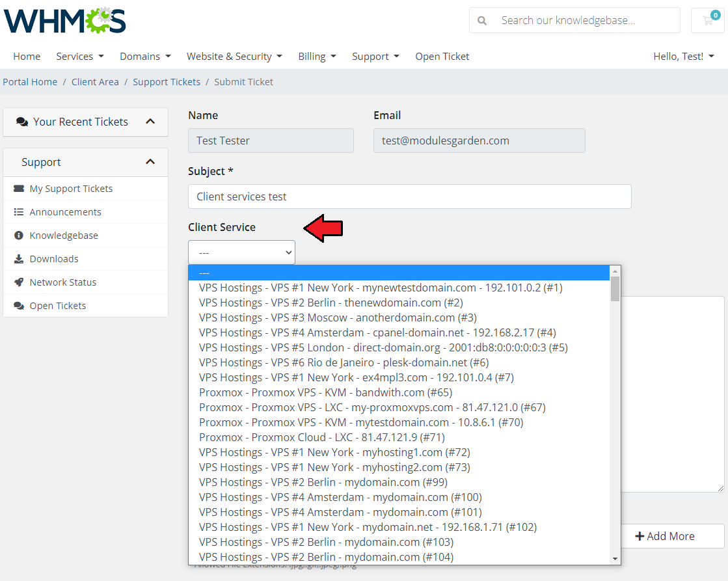Click the plus icon on Add More

[x=640, y=536]
